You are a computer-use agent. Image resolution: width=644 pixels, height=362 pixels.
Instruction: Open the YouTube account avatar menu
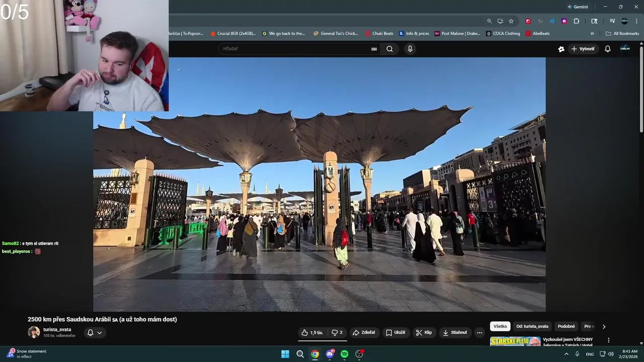[x=625, y=48]
